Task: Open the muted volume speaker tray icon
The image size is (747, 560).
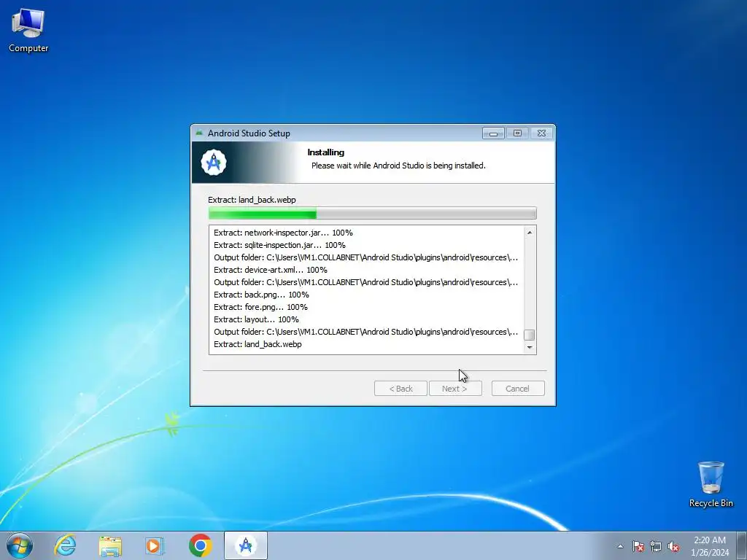Action: [673, 547]
